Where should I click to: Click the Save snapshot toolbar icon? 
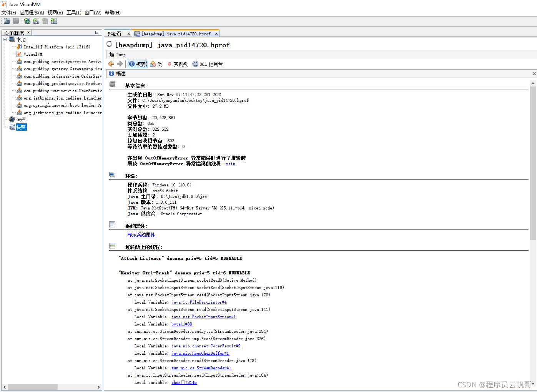pyautogui.click(x=16, y=21)
